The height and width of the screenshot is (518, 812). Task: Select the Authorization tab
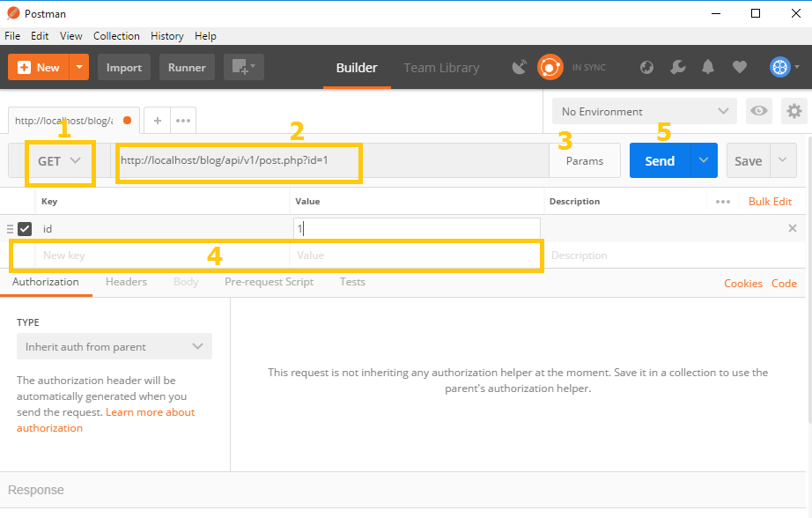46,282
